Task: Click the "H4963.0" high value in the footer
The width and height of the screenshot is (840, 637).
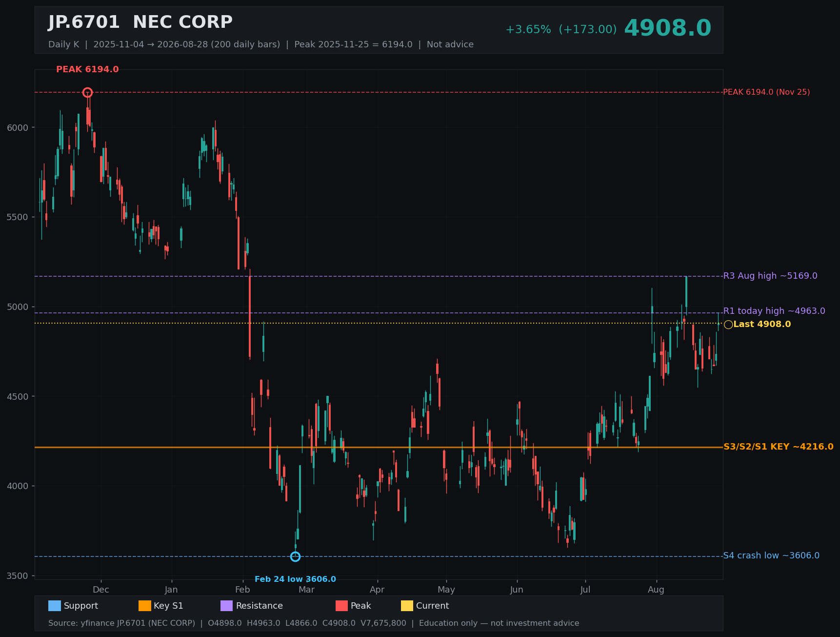Action: pyautogui.click(x=263, y=623)
